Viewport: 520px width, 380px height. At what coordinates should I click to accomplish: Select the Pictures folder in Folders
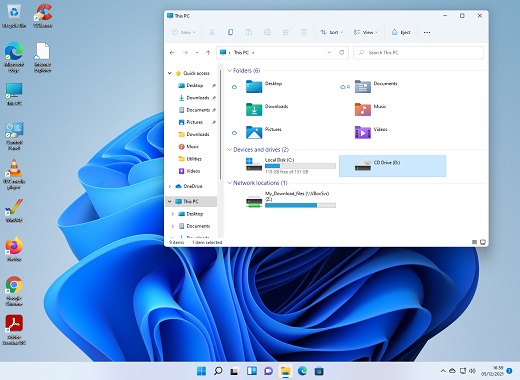(263, 132)
